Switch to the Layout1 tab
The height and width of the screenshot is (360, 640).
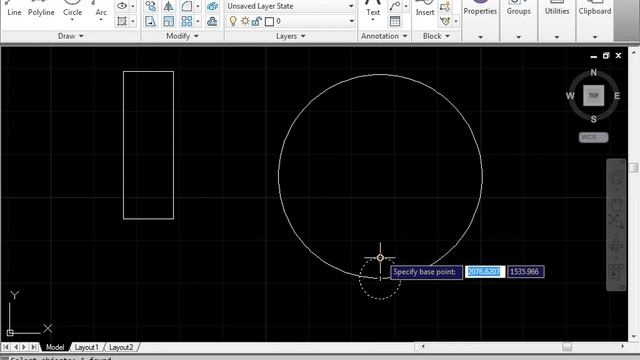click(x=86, y=347)
